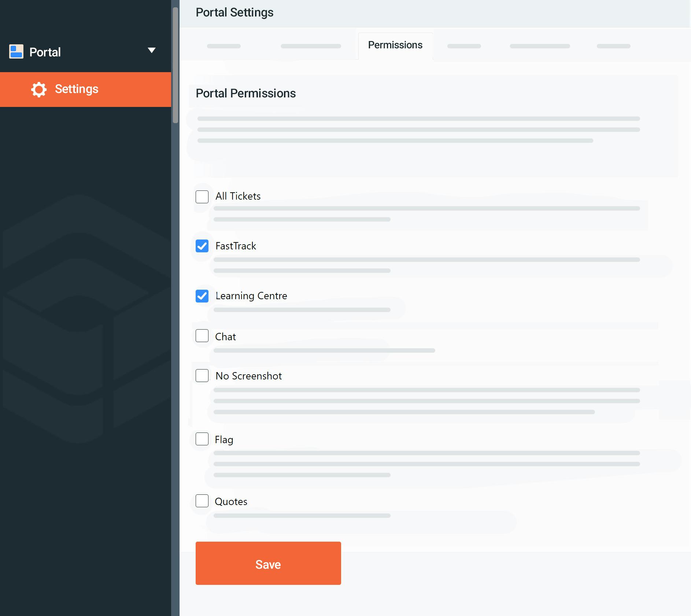Check the No Screenshot option
The image size is (691, 616).
(202, 375)
